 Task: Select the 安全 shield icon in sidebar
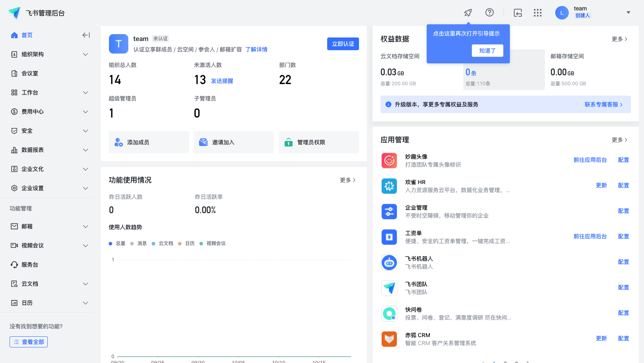[x=14, y=131]
